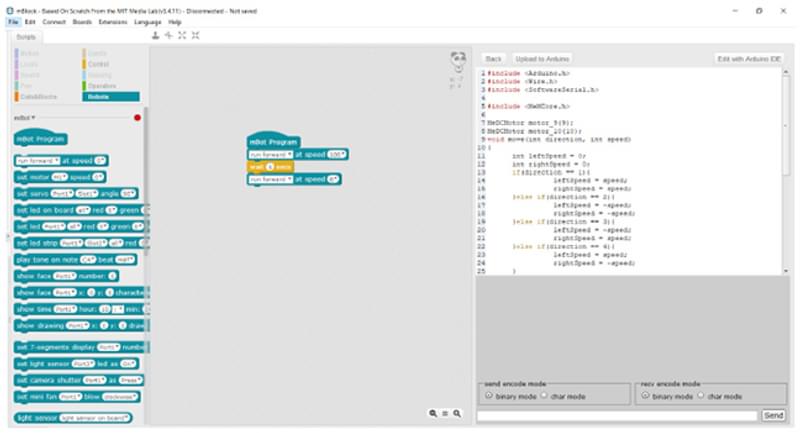
Task: Select the Robots block category
Action: tap(111, 96)
